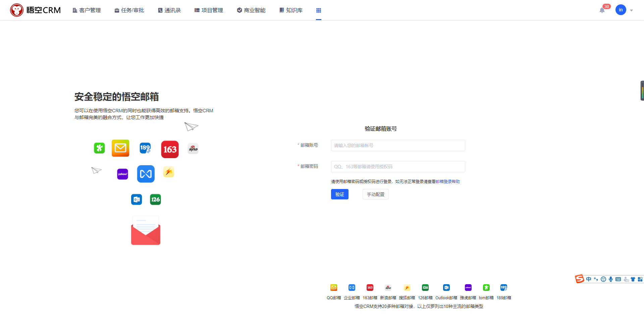Select the small tom邮箱 icon in footer

[486, 288]
